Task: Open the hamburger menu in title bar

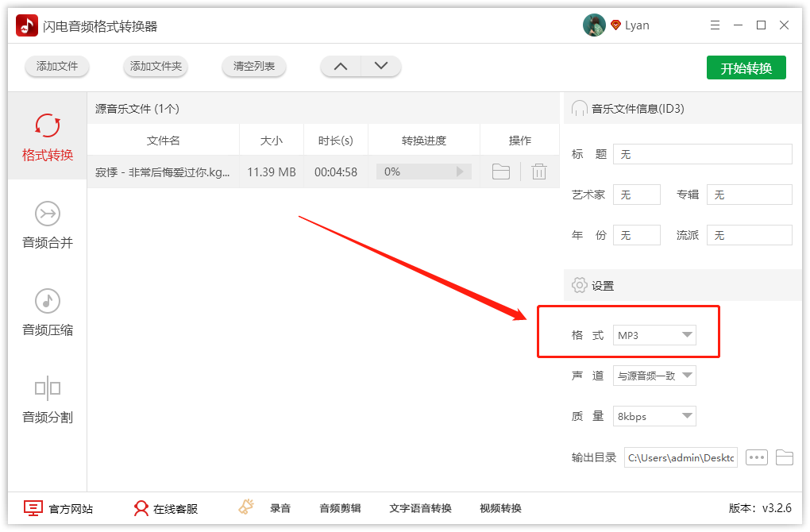Action: coord(715,25)
